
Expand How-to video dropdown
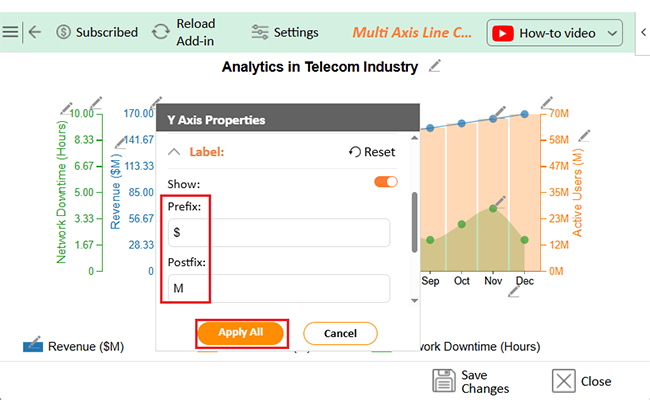612,33
